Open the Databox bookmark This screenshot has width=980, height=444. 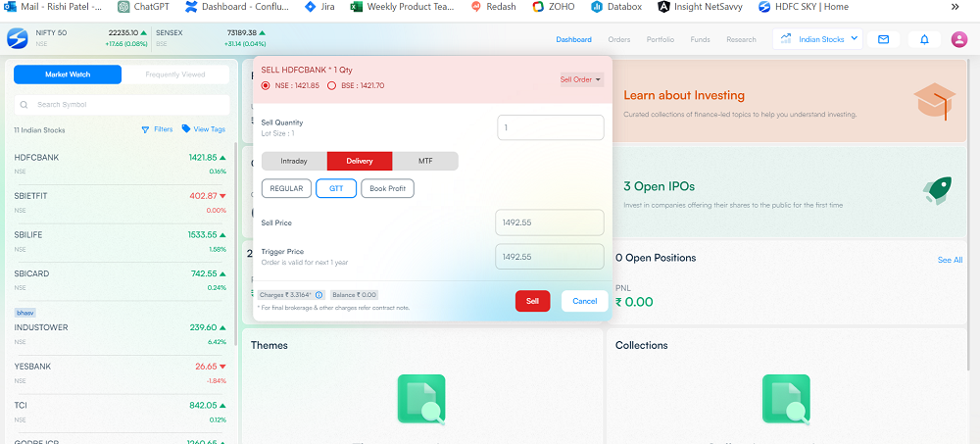coord(615,7)
